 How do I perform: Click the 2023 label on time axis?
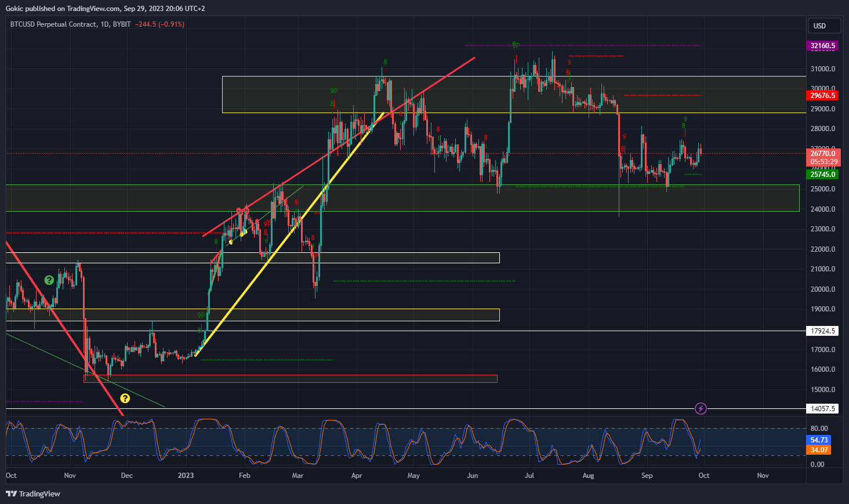(x=186, y=476)
